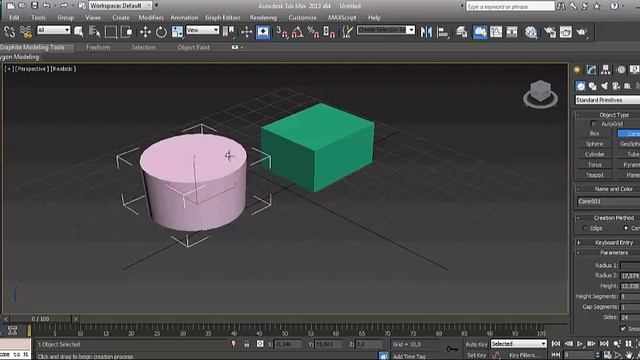
Task: Switch to the Modify command panel tab
Action: tap(591, 70)
